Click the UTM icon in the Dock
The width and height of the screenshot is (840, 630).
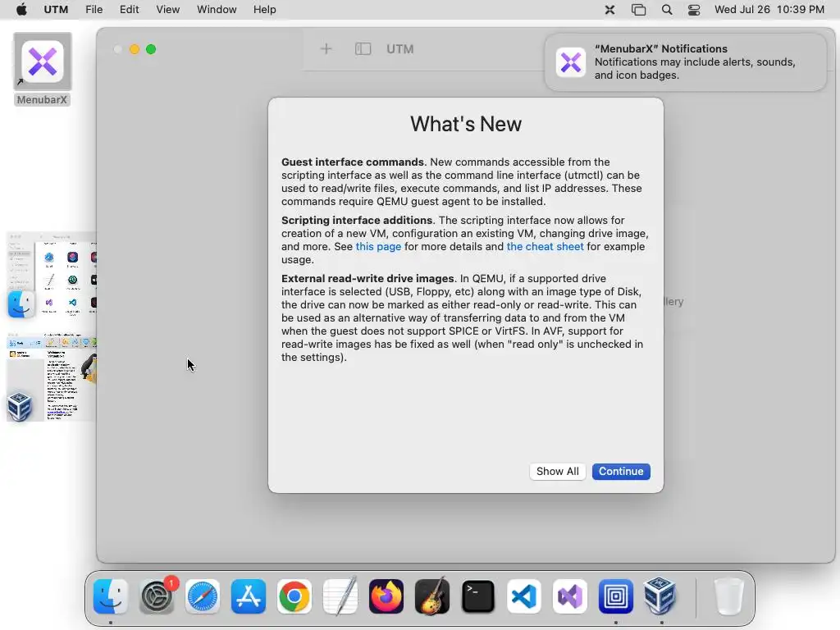615,596
